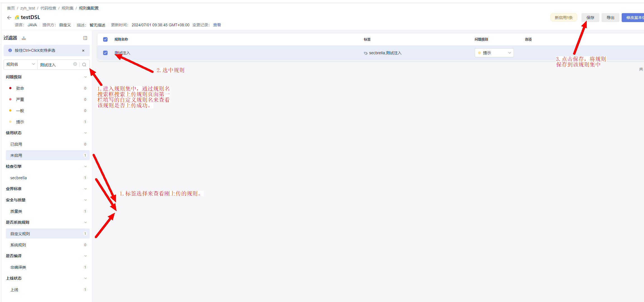The image size is (644, 302).
Task: Click the search magnifier icon
Action: 84,65
